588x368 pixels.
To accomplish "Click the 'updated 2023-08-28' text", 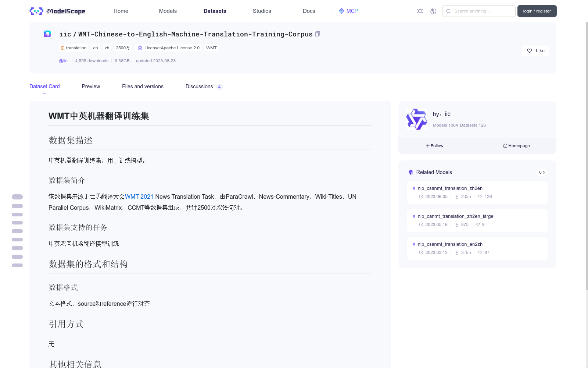I will point(156,61).
